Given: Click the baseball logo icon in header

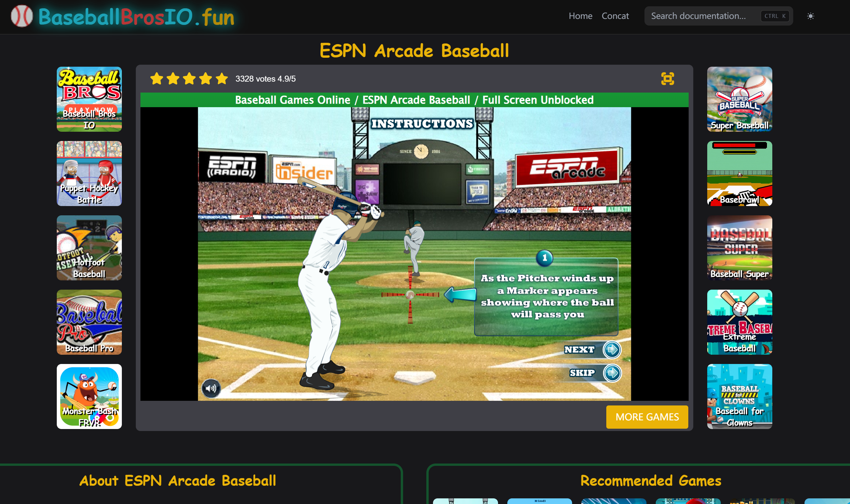Looking at the screenshot, I should (22, 16).
